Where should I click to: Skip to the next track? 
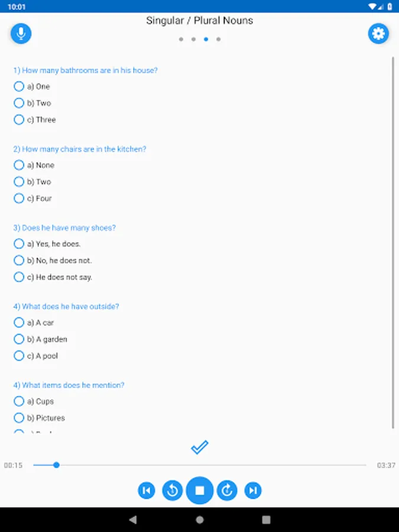pos(253,490)
